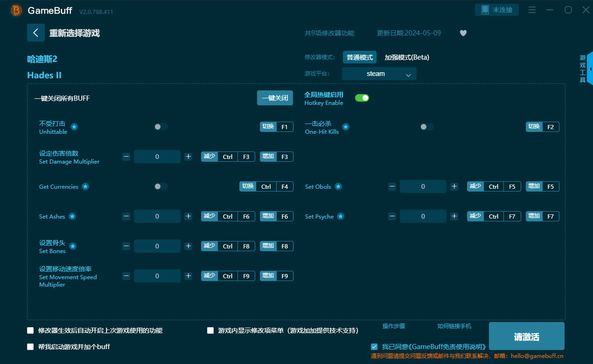Click star icon next to Get Currencies
The image size is (593, 364).
pos(85,186)
